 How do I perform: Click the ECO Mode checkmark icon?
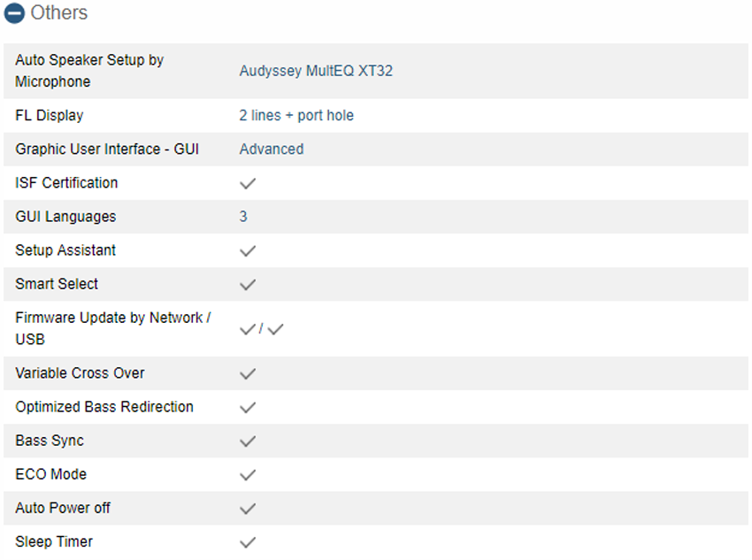tap(248, 475)
